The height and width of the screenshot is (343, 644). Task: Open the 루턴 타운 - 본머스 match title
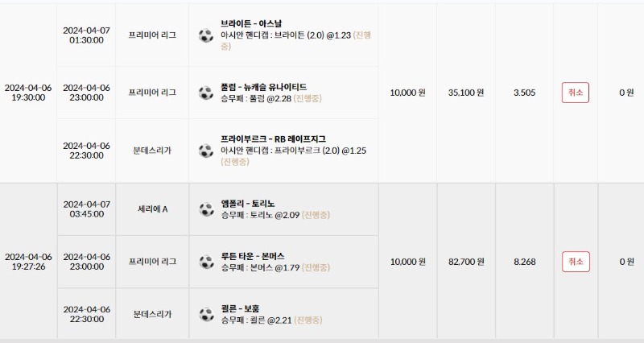[253, 256]
